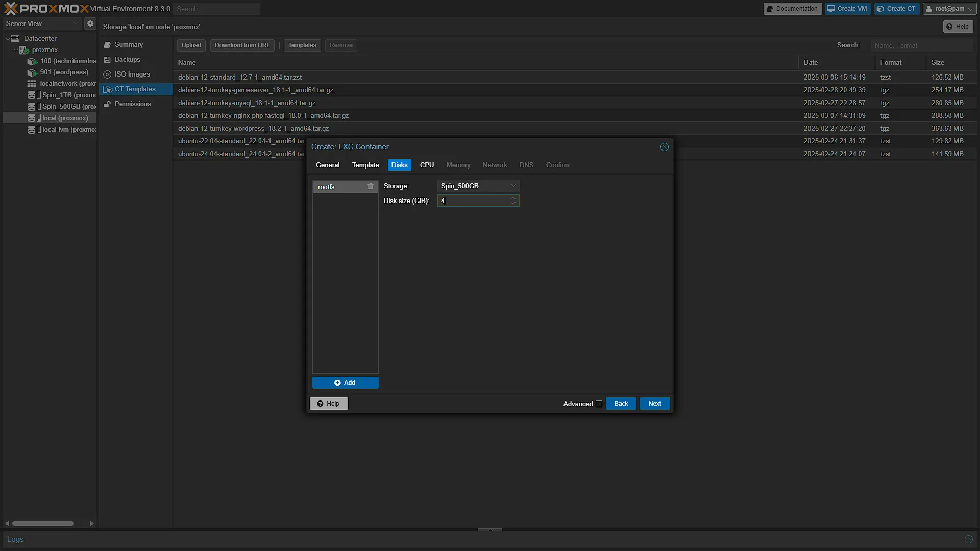Click the gear icon beside Server View
980x551 pixels.
(90, 23)
